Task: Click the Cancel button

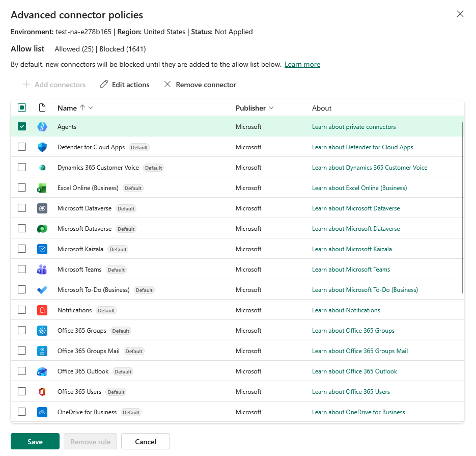Action: point(146,441)
